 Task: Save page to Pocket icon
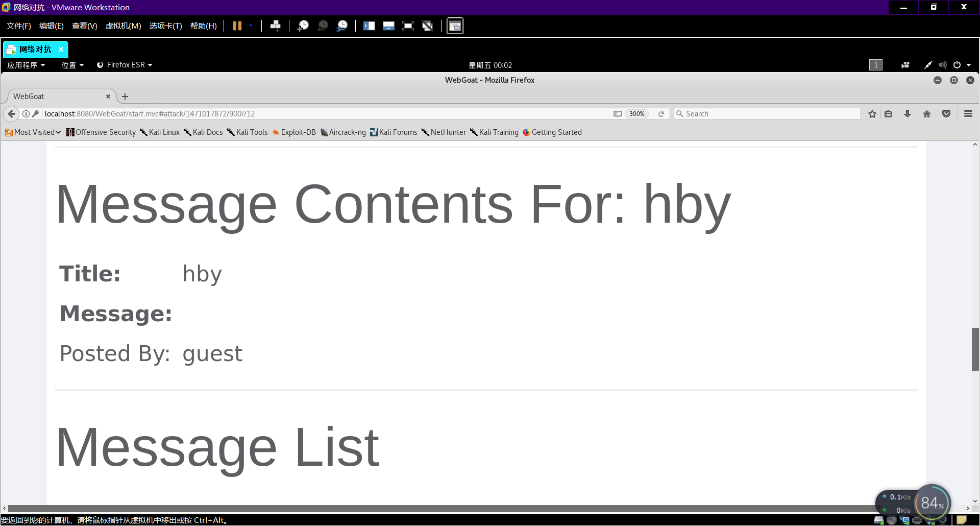pos(946,114)
